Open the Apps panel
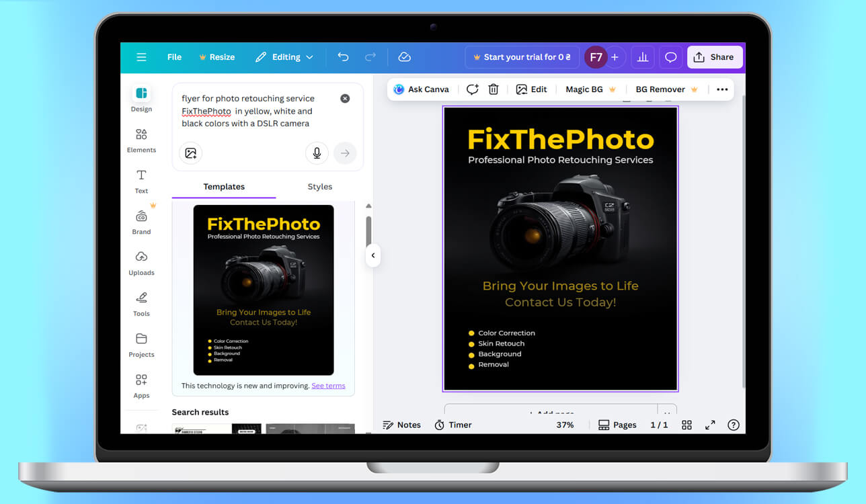866x504 pixels. pyautogui.click(x=141, y=386)
